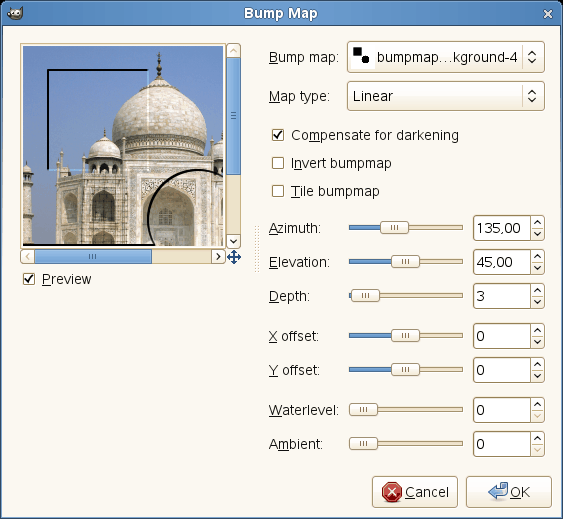Viewport: 563px width, 519px height.
Task: Click the preview horizontal scrollbar thumb
Action: coord(93,257)
